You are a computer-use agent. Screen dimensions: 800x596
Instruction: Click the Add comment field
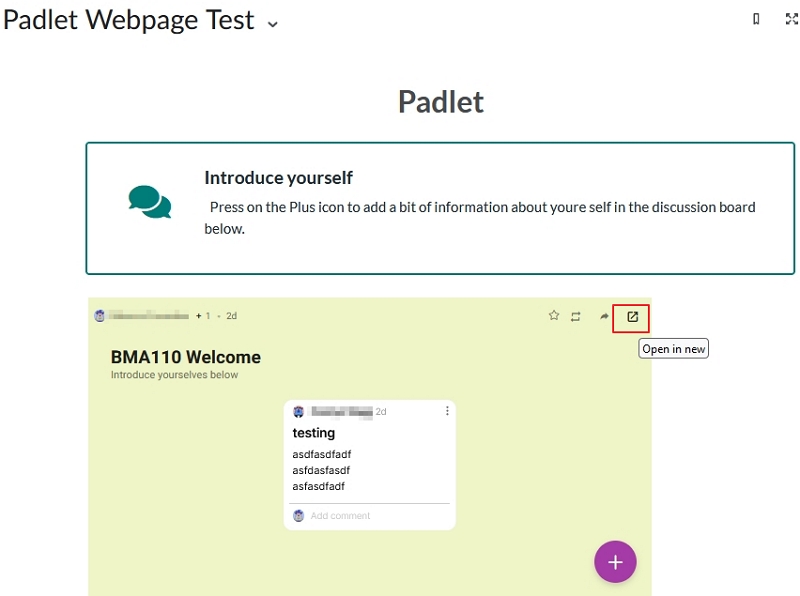coord(340,516)
